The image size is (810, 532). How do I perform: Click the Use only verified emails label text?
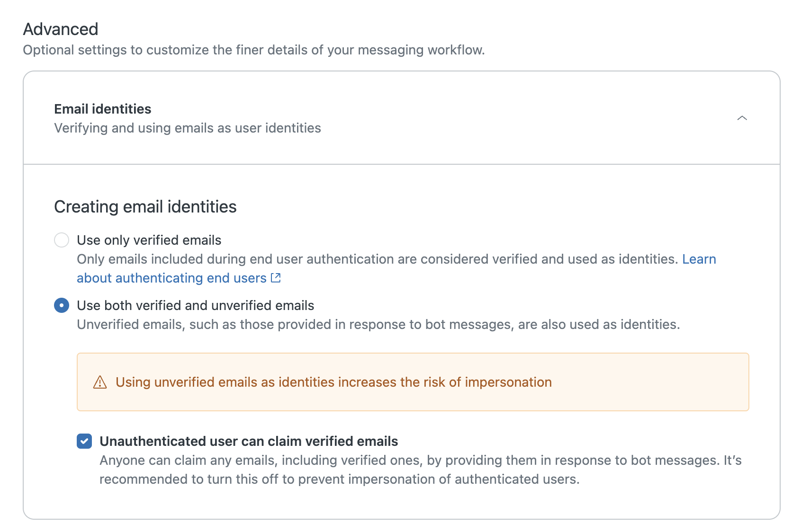click(x=149, y=240)
